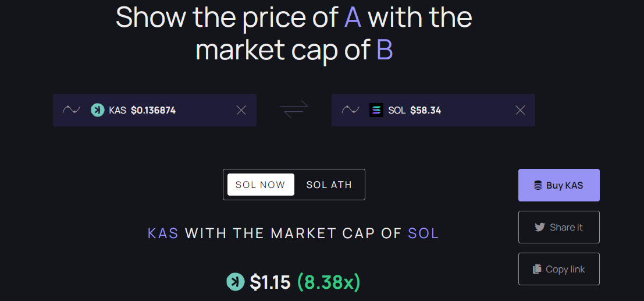Share it on Twitter button
The image size is (644, 301).
pos(559,227)
